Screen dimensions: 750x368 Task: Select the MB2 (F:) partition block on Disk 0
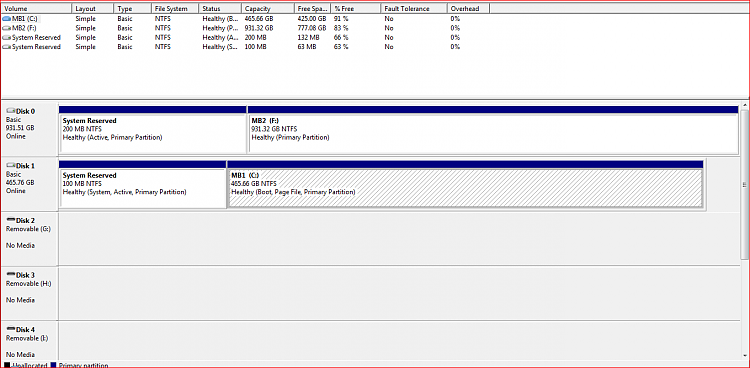493,130
